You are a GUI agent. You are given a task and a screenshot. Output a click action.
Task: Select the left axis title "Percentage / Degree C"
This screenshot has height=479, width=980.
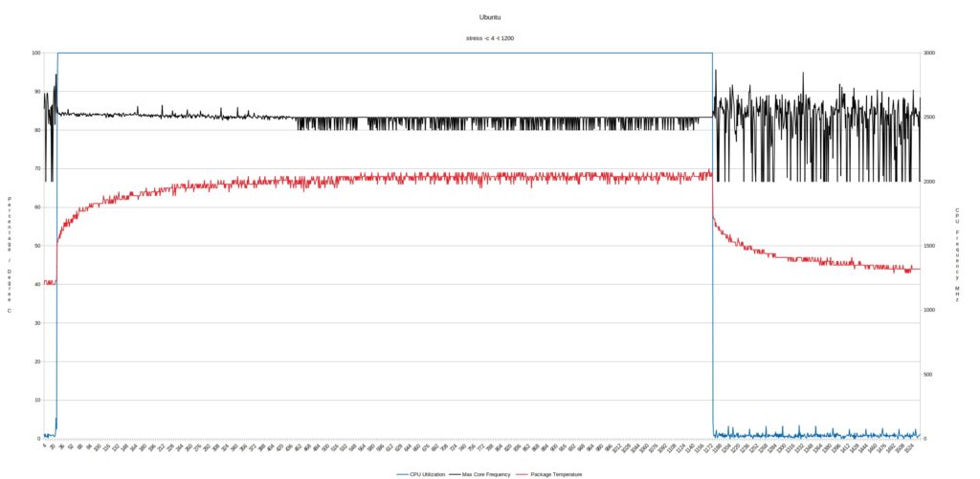click(10, 255)
